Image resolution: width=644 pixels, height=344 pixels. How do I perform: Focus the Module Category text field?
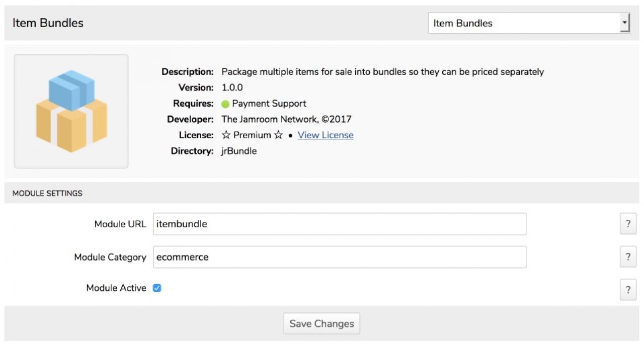pyautogui.click(x=340, y=257)
